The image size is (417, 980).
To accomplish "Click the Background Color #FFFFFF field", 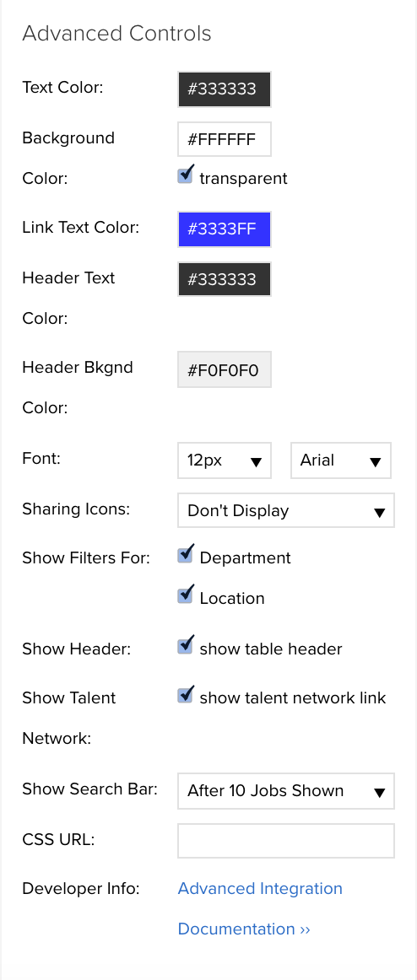I will pos(225,139).
